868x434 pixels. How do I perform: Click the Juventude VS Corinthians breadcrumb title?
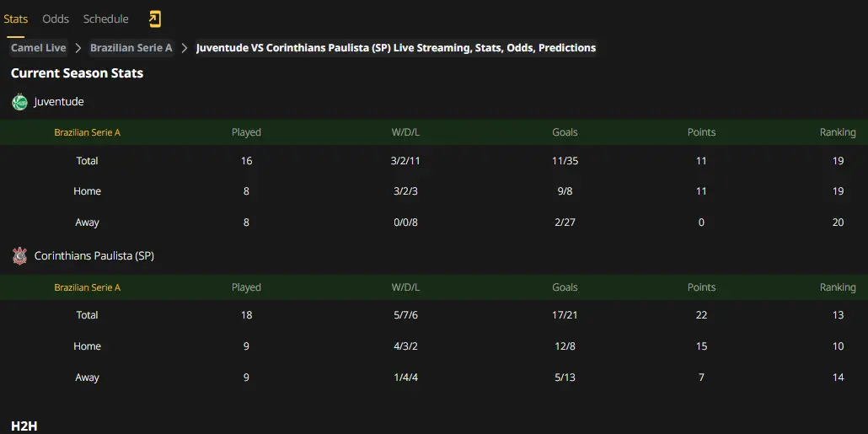point(396,48)
